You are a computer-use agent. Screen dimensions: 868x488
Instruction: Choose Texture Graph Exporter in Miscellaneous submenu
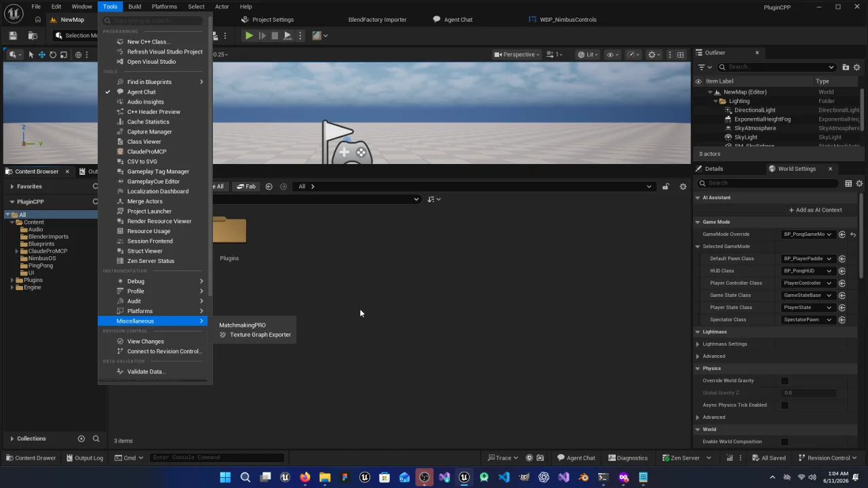point(255,335)
